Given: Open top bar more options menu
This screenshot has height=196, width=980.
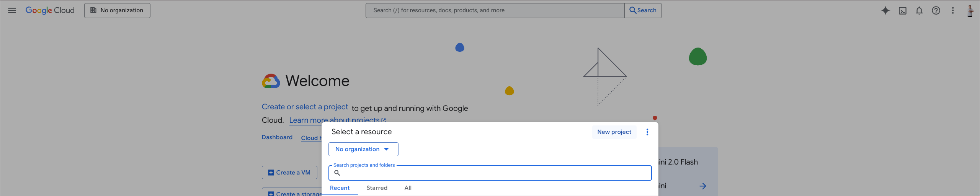Looking at the screenshot, I should 953,11.
